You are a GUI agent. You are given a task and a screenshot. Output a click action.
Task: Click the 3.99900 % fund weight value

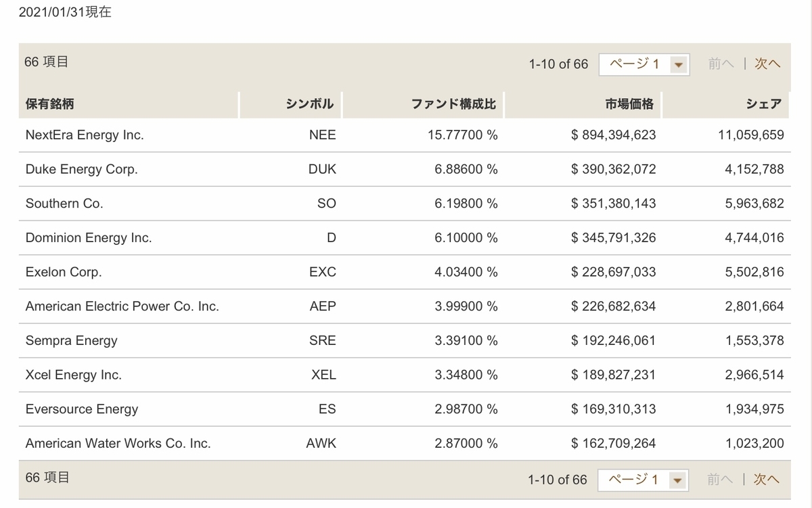tap(466, 306)
